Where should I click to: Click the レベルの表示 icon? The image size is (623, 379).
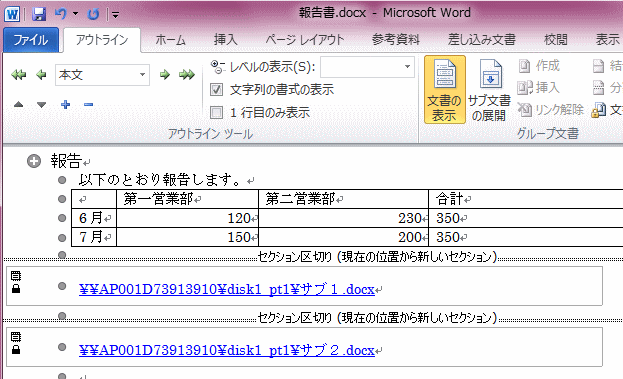[x=217, y=67]
